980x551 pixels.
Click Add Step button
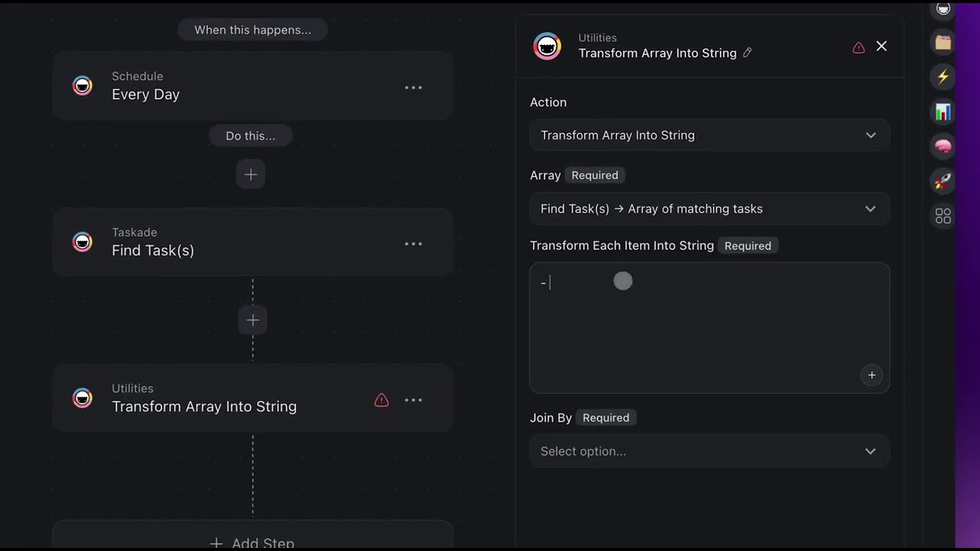[x=253, y=543]
